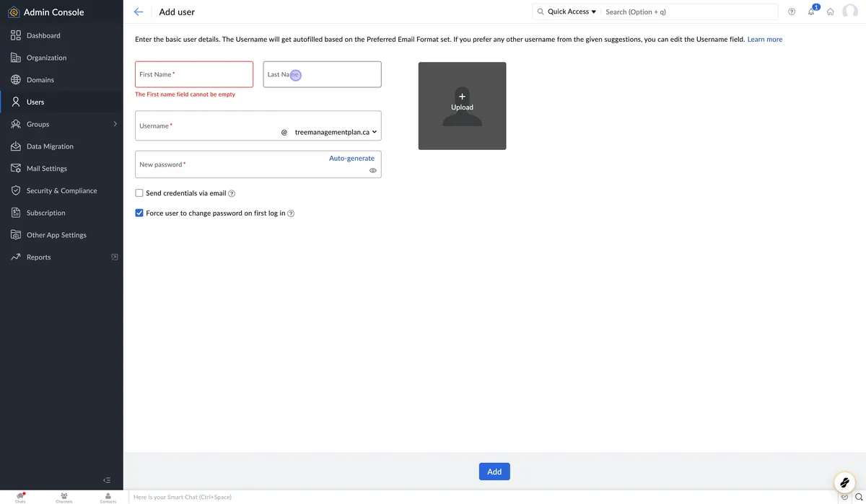Click into the Last Name field

point(322,74)
